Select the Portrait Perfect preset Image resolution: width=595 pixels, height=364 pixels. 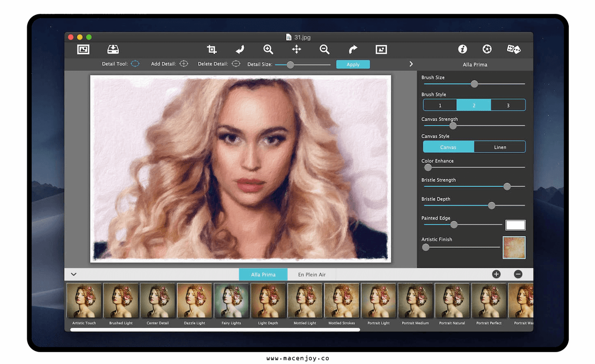pyautogui.click(x=489, y=300)
